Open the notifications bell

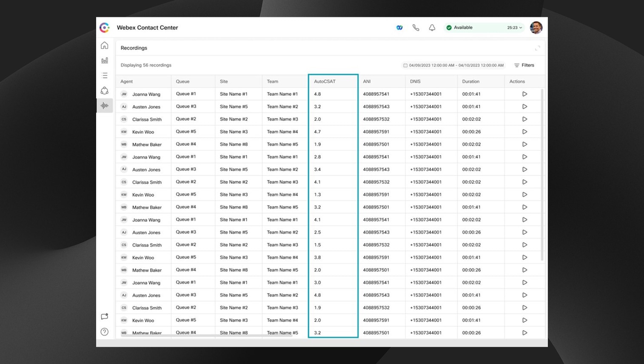point(432,28)
